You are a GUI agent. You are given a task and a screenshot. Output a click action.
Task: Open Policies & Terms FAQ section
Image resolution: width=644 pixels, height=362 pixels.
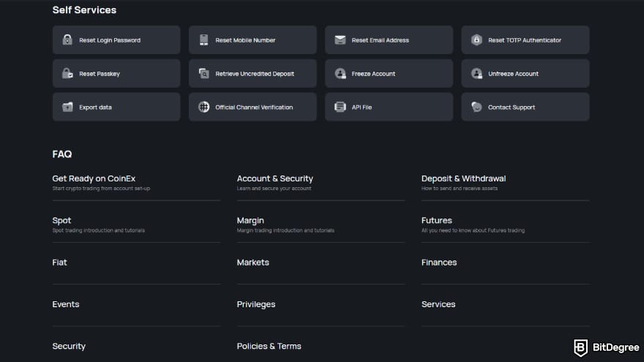click(269, 346)
